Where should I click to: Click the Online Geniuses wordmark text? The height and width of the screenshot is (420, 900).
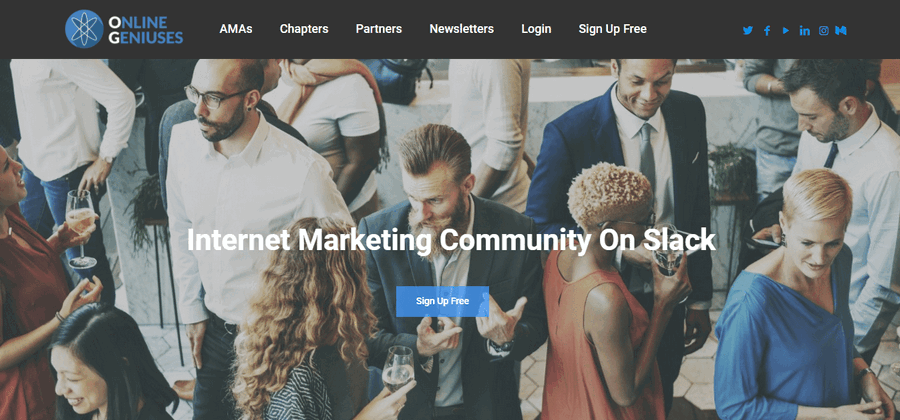146,30
